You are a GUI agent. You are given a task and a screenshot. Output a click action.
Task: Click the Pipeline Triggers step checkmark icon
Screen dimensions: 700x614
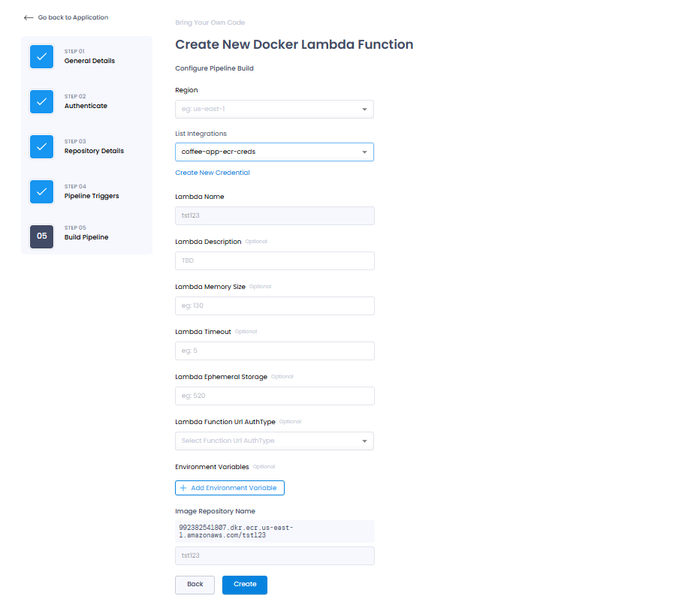[x=41, y=192]
